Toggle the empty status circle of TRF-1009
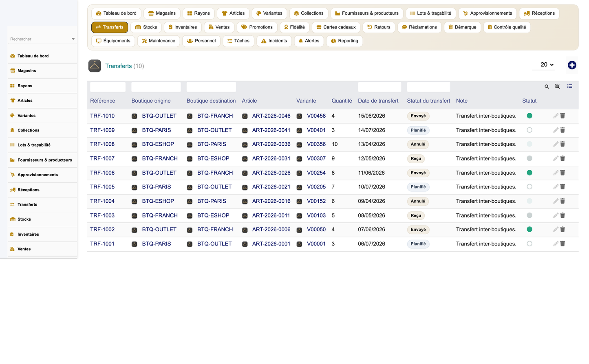 tap(529, 130)
